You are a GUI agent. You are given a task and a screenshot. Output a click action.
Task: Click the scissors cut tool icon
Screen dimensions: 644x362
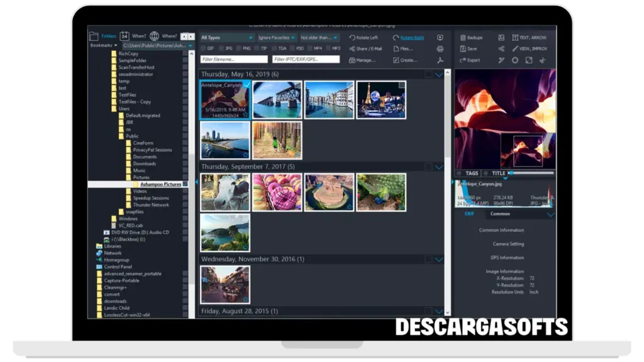pos(542,60)
